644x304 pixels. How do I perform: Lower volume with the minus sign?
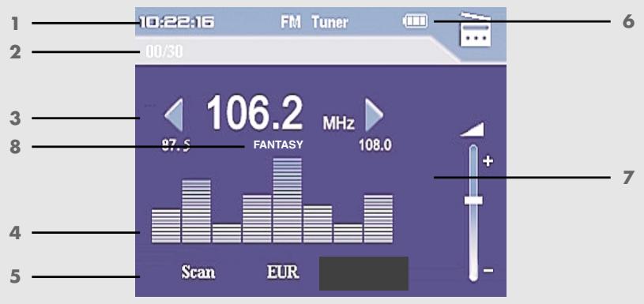click(x=488, y=271)
